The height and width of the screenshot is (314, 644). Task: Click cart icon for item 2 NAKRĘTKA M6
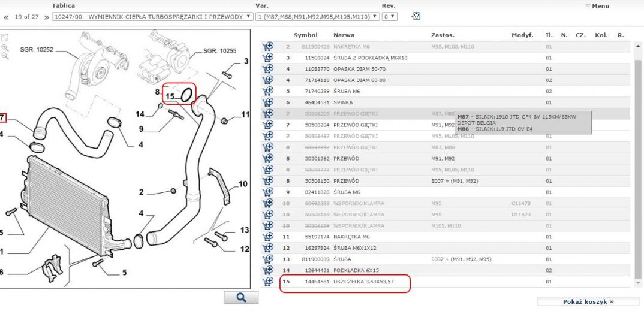[268, 46]
